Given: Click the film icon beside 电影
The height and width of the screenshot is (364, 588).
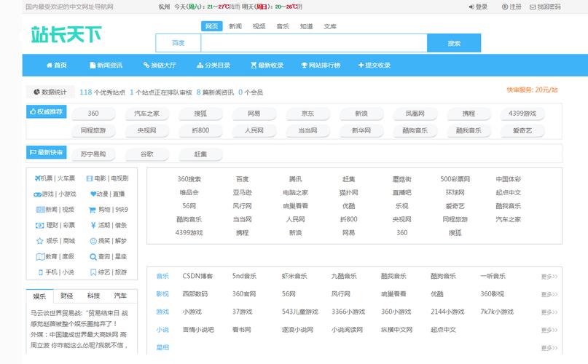Looking at the screenshot, I should point(90,178).
